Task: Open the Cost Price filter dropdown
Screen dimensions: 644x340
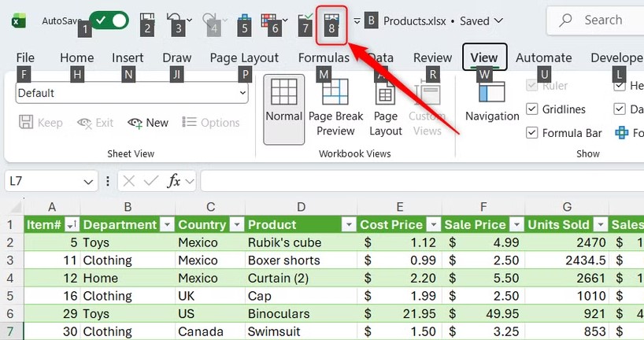Action: pyautogui.click(x=433, y=224)
